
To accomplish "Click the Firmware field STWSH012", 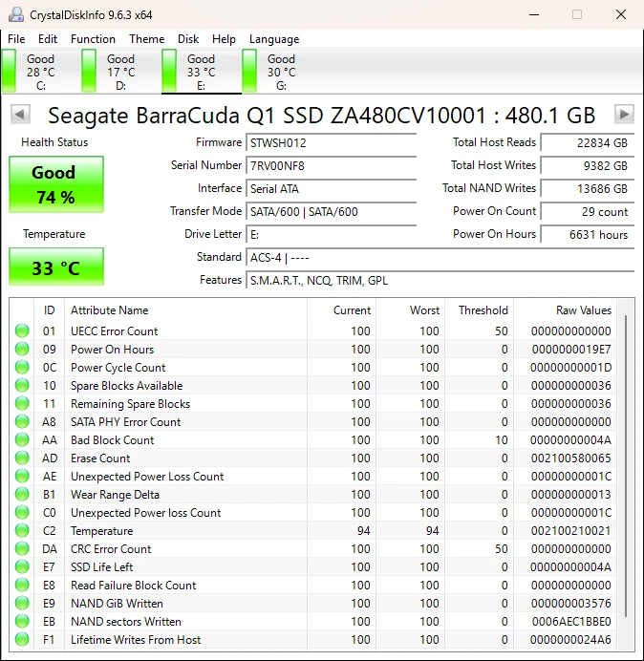I will 331,142.
